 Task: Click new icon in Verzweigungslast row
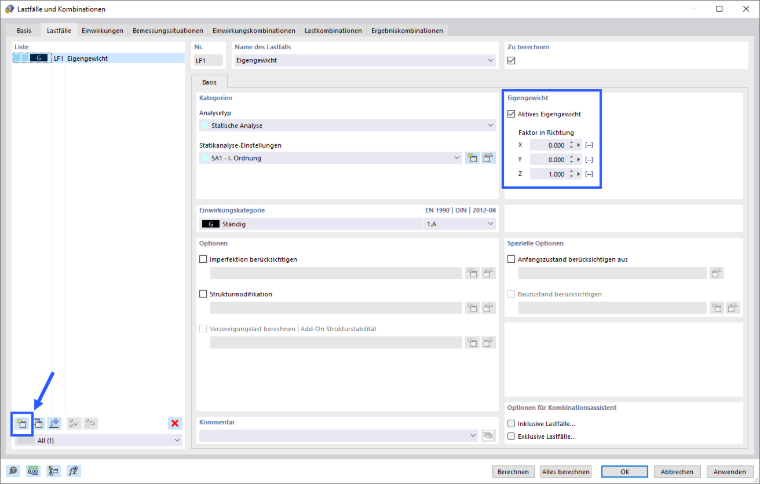pos(472,343)
